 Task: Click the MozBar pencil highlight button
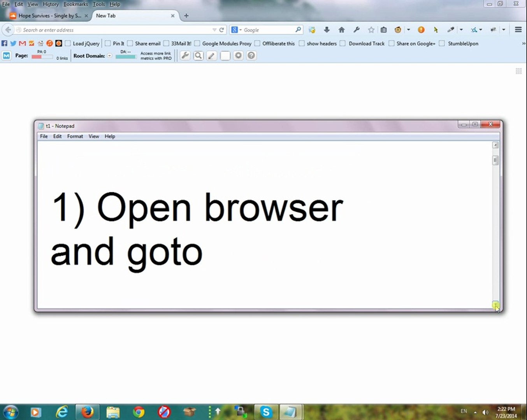coord(212,56)
